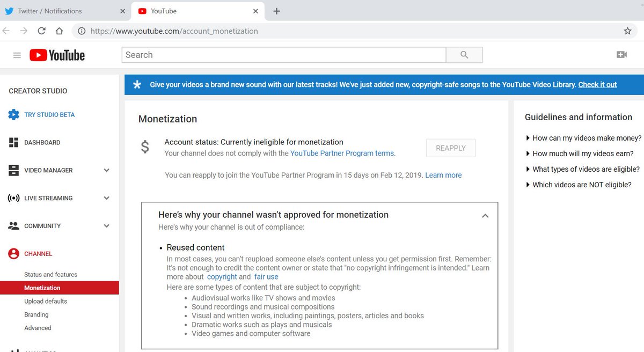
Task: Click the Channel person icon
Action: click(14, 254)
